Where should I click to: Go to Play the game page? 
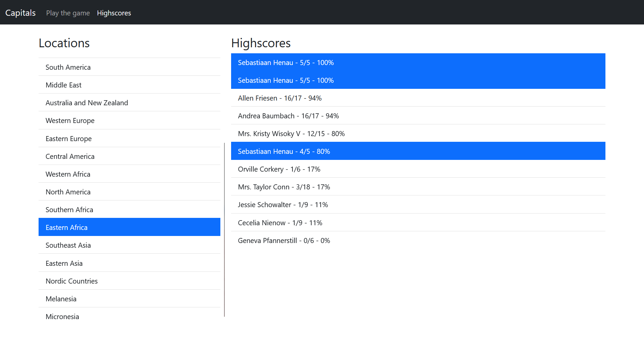tap(68, 13)
